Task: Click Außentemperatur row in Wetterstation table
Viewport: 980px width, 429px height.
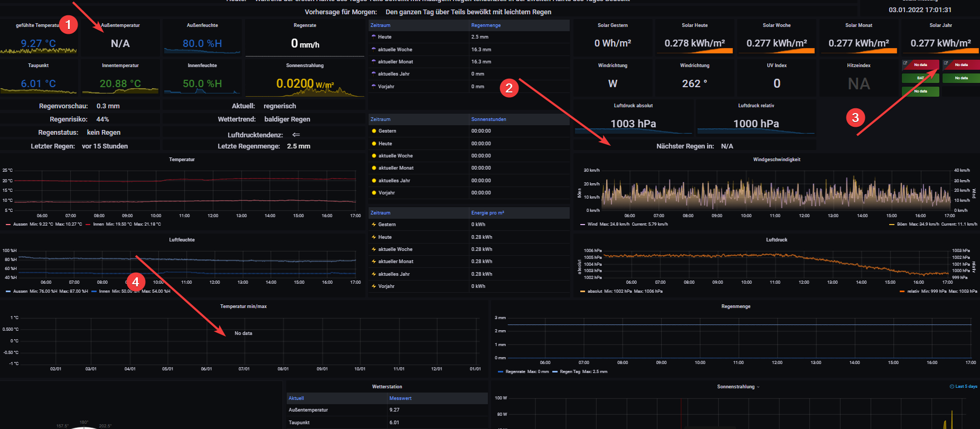Action: point(387,410)
